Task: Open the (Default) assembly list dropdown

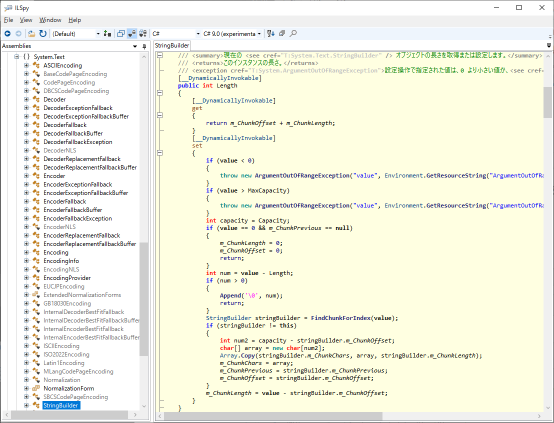Action: [76, 34]
